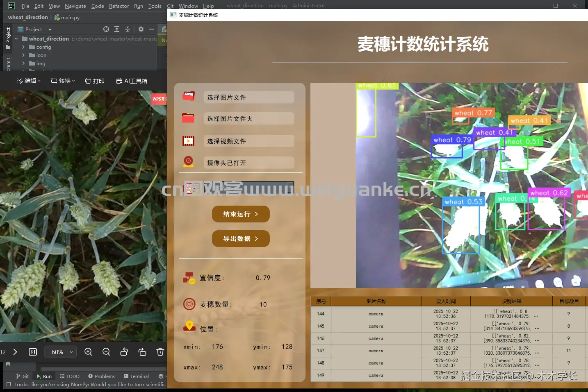This screenshot has height=392, width=588.
Task: Click the Collapse All icon in Project panel
Action: [x=128, y=29]
